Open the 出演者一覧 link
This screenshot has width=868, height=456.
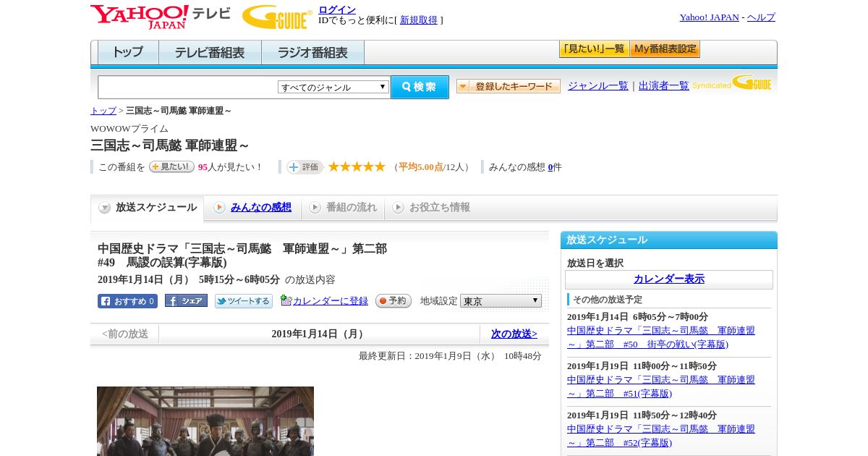663,85
